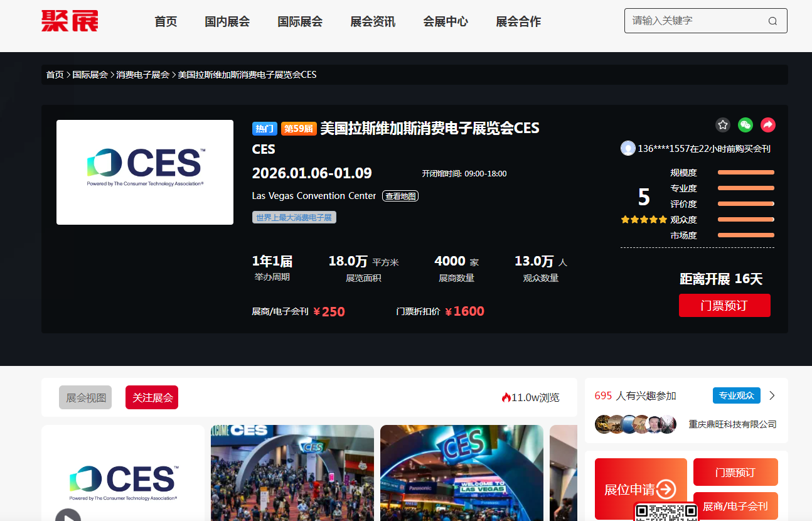This screenshot has width=812, height=521.
Task: Go to 展会资讯 in navigation
Action: pos(373,21)
